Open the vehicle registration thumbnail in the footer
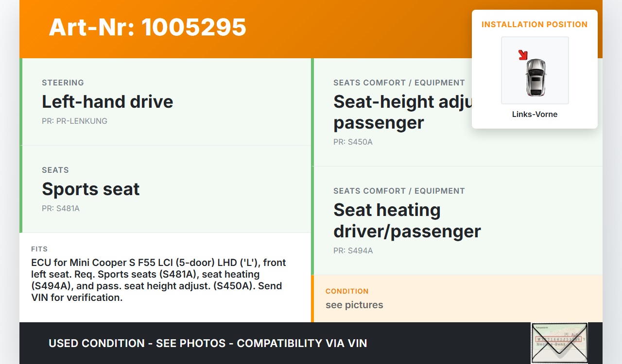The width and height of the screenshot is (622, 364). pos(559,343)
